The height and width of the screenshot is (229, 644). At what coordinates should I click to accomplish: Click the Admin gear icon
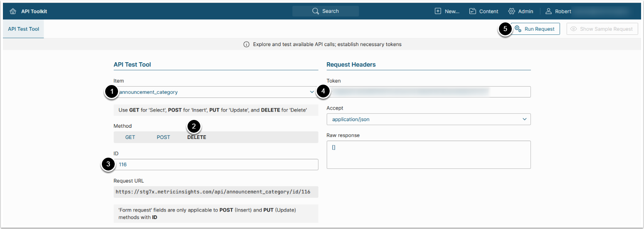coord(512,11)
